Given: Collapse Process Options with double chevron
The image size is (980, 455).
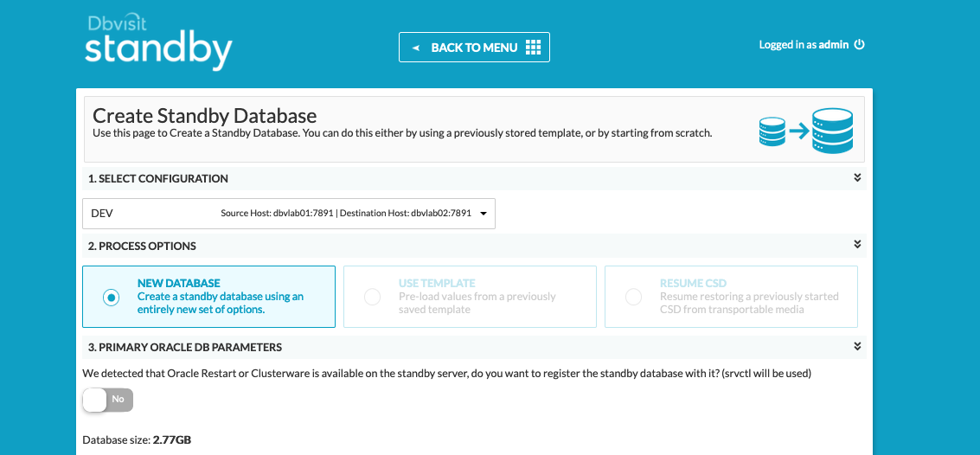Looking at the screenshot, I should [x=857, y=245].
